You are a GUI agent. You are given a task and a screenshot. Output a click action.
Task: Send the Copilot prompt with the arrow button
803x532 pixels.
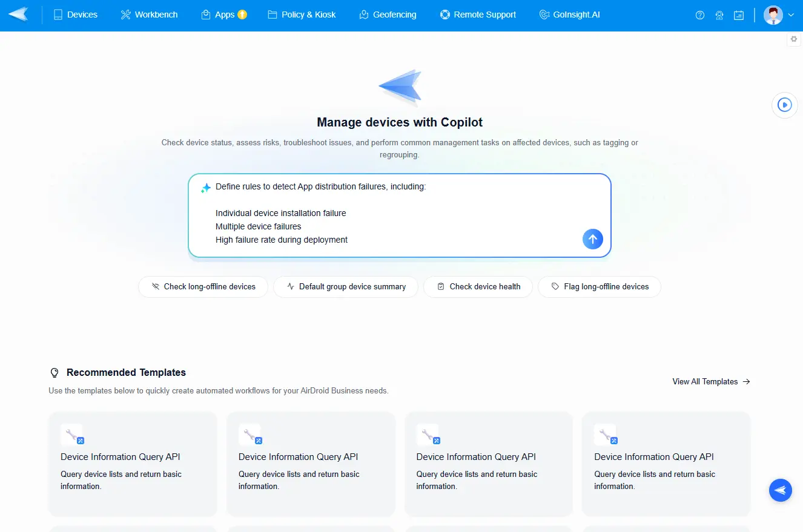click(593, 239)
